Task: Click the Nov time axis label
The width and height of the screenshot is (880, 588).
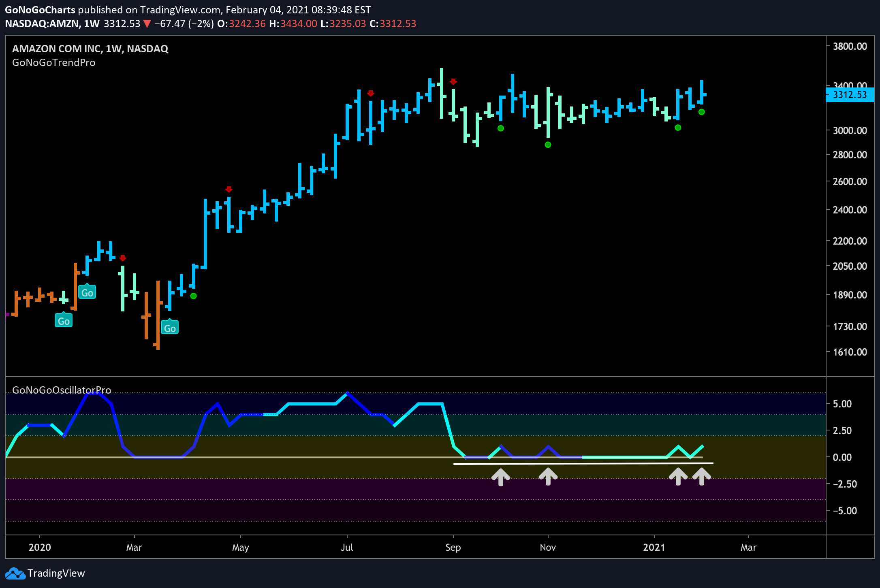Action: (548, 548)
